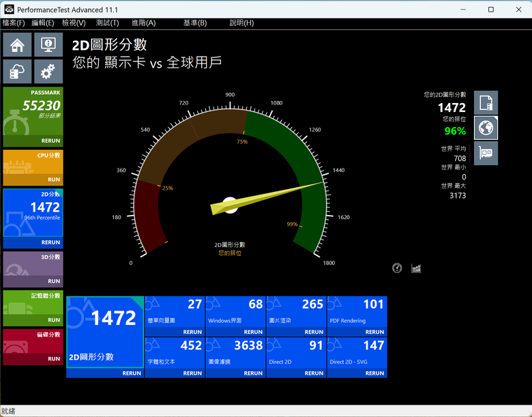This screenshot has width=532, height=417.
Task: Select the large 2D圖形分數 1472 result tile
Action: click(x=105, y=332)
